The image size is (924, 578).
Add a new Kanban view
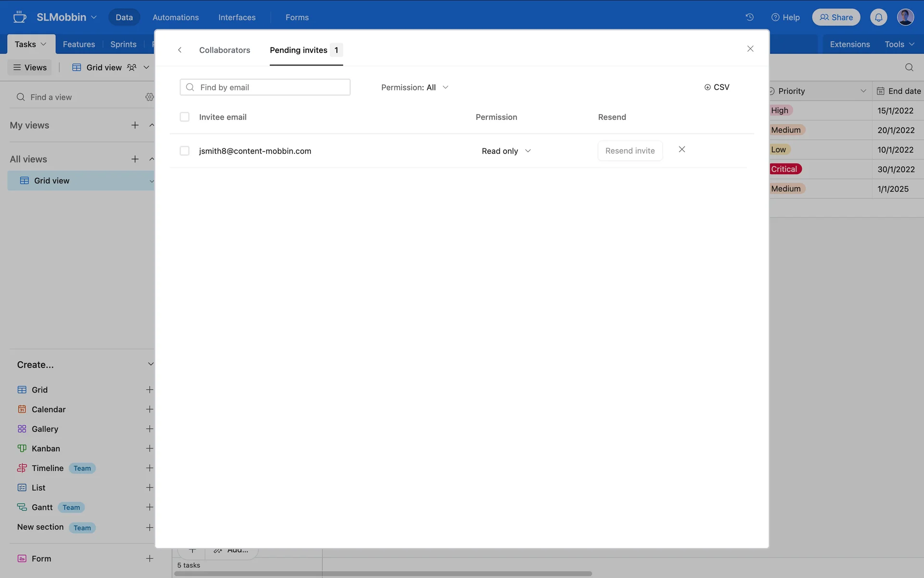tap(149, 448)
